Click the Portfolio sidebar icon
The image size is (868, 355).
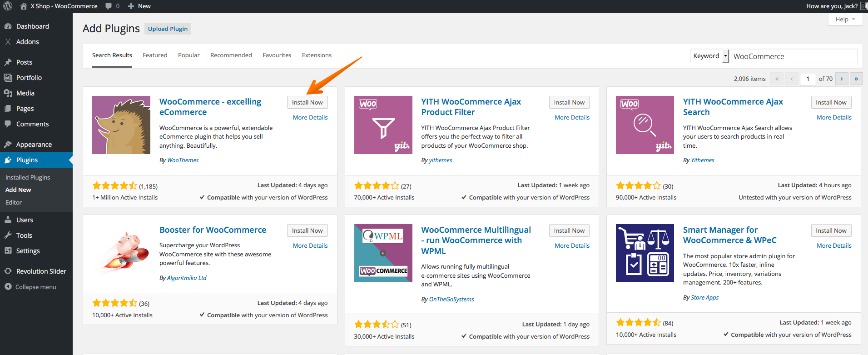click(x=8, y=78)
